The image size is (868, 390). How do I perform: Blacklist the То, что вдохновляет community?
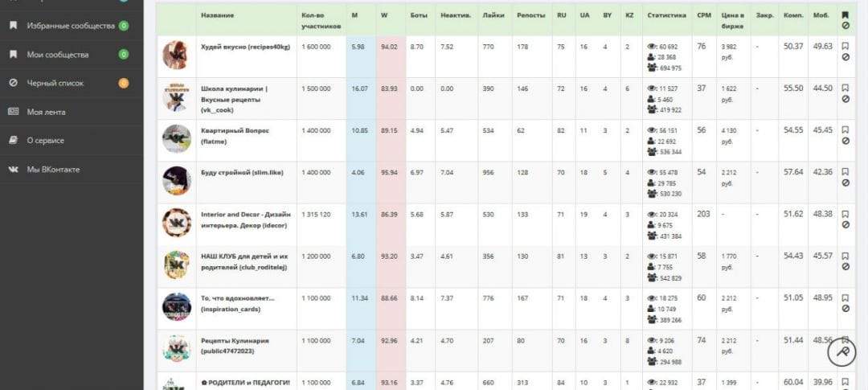[x=845, y=309]
